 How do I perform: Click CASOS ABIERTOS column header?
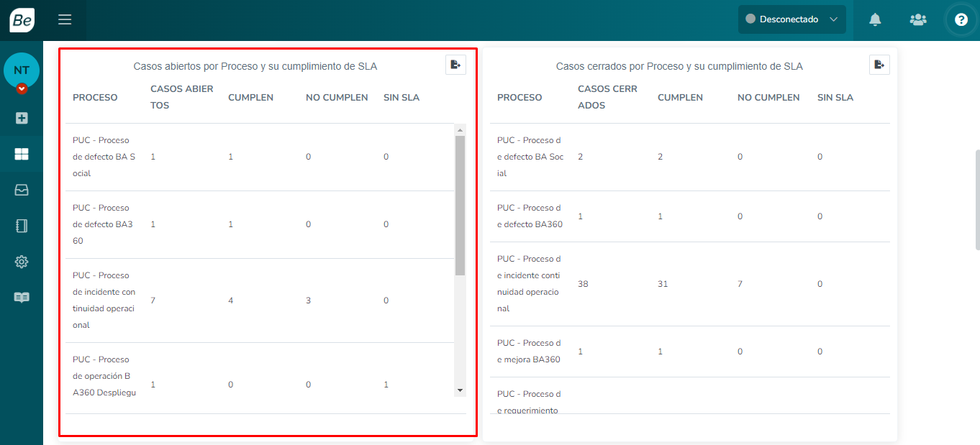pos(182,97)
